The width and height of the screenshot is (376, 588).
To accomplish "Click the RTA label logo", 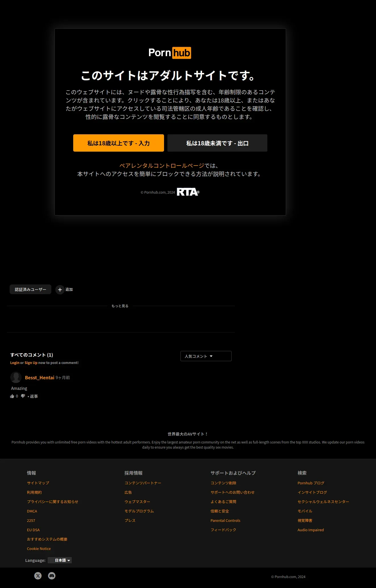I will click(188, 192).
